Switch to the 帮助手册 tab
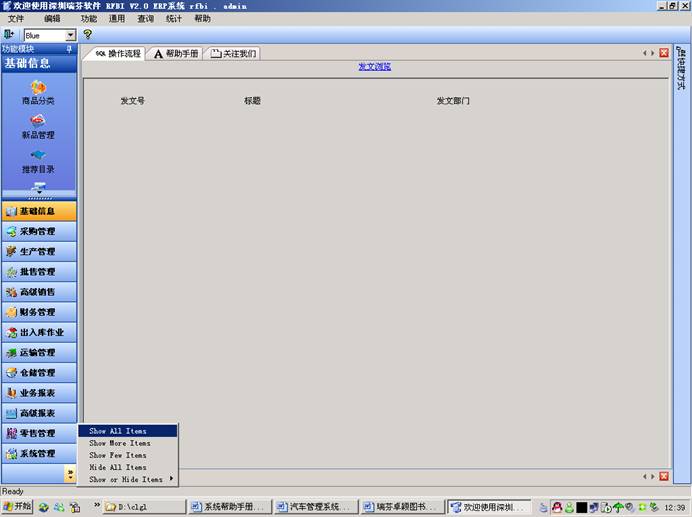 click(175, 53)
